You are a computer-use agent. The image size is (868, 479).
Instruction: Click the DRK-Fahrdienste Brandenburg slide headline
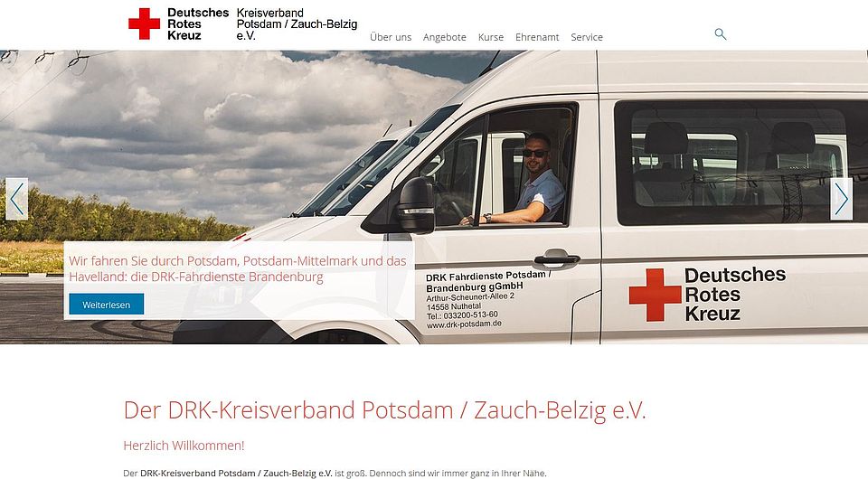(238, 268)
